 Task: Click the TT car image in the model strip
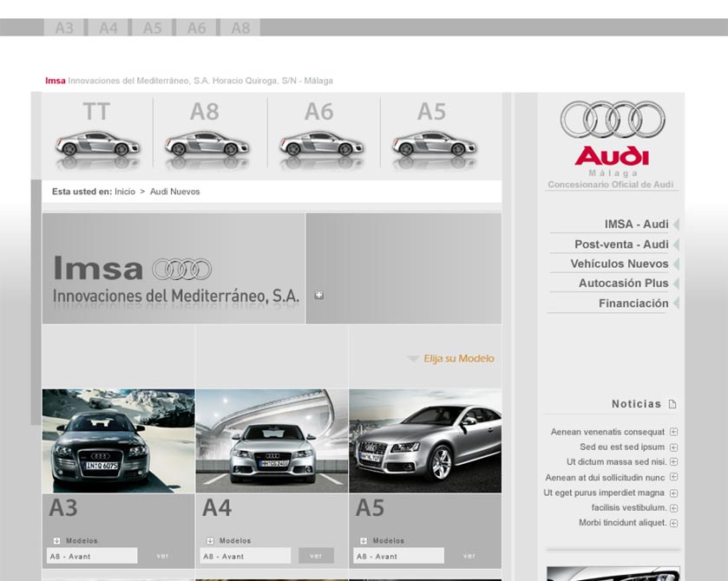click(97, 144)
